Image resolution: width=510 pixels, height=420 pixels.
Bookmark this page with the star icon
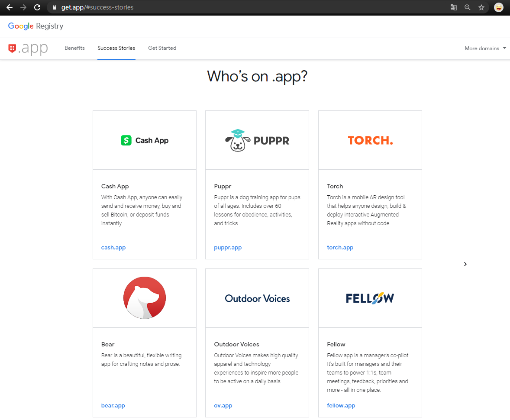[x=481, y=7]
